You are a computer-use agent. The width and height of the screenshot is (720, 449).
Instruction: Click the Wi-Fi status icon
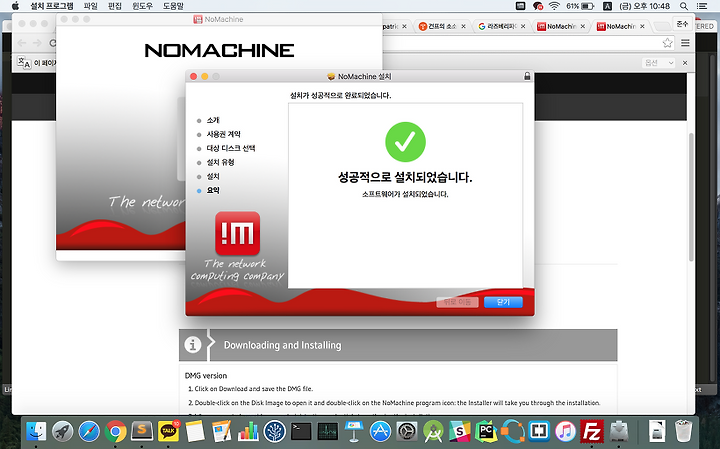[554, 6]
